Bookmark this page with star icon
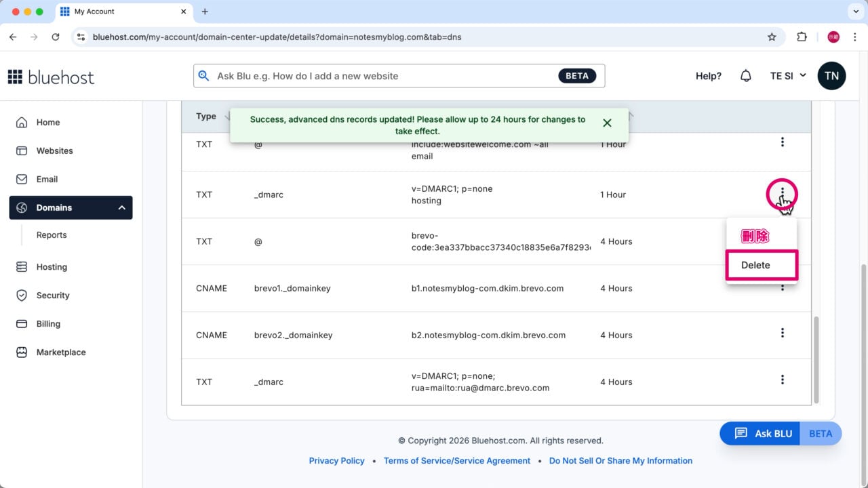Image resolution: width=868 pixels, height=488 pixels. pyautogui.click(x=772, y=37)
